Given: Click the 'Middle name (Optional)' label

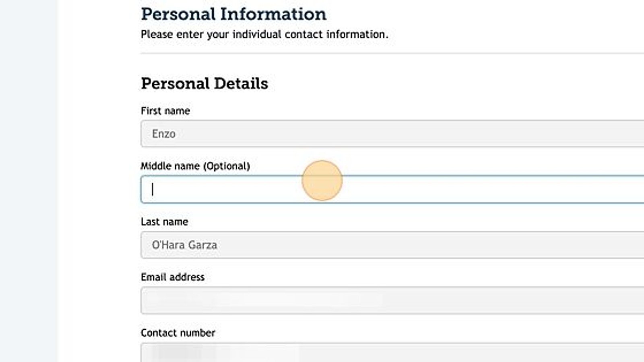Looking at the screenshot, I should pos(195,166).
